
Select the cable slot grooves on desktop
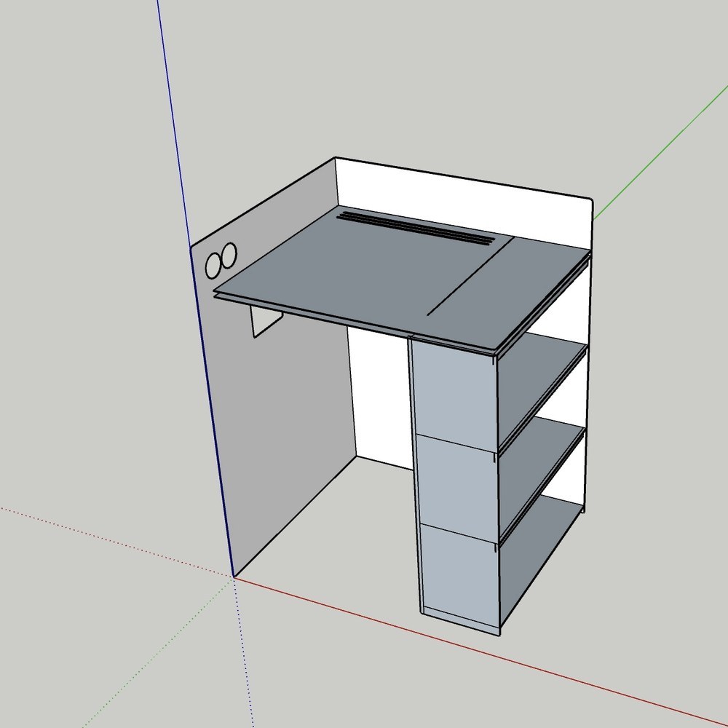[416, 229]
